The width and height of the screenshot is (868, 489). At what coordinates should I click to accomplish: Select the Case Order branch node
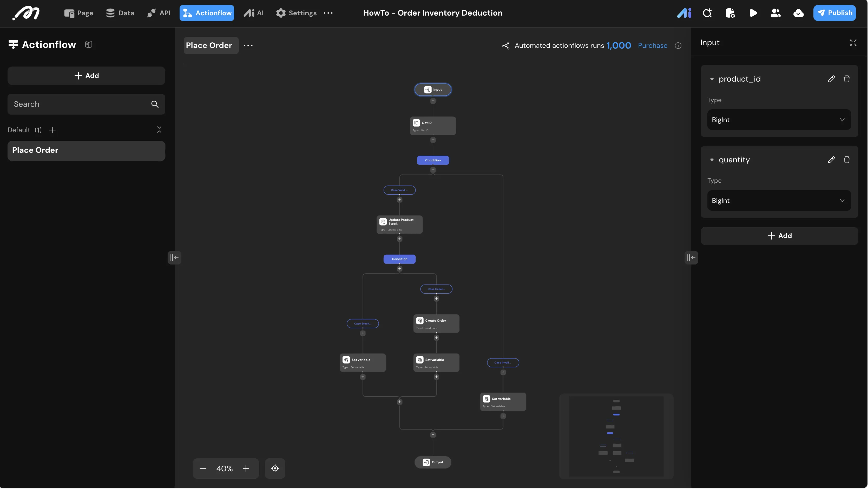pos(436,289)
